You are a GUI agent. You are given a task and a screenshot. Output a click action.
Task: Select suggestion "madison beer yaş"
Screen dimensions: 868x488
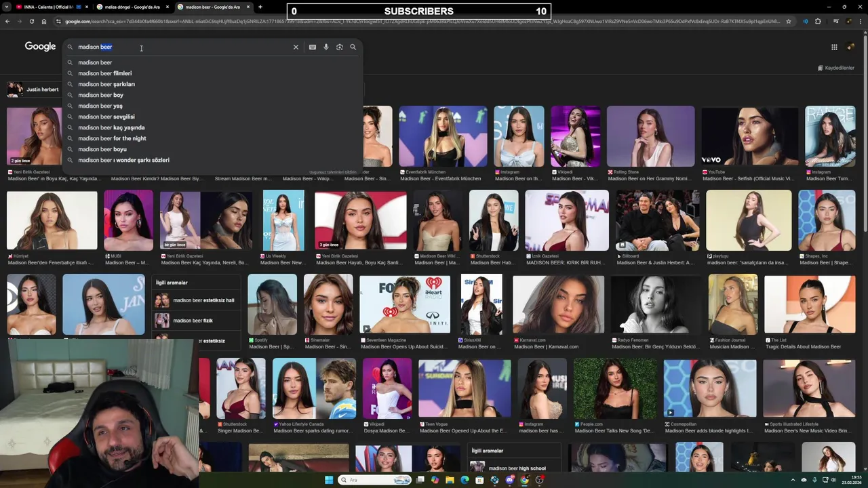[x=213, y=106]
